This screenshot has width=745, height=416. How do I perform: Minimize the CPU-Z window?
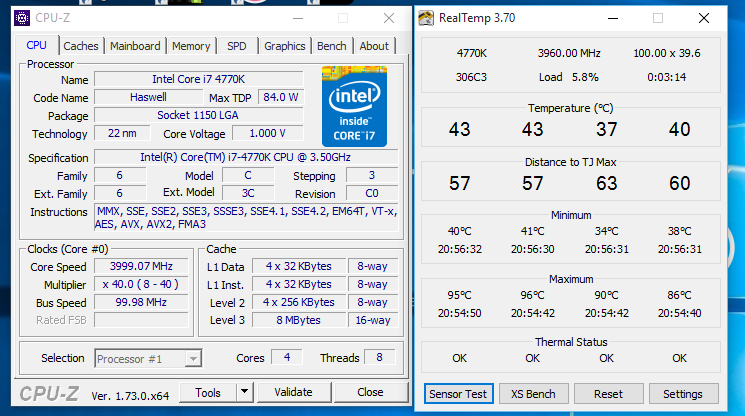(298, 19)
